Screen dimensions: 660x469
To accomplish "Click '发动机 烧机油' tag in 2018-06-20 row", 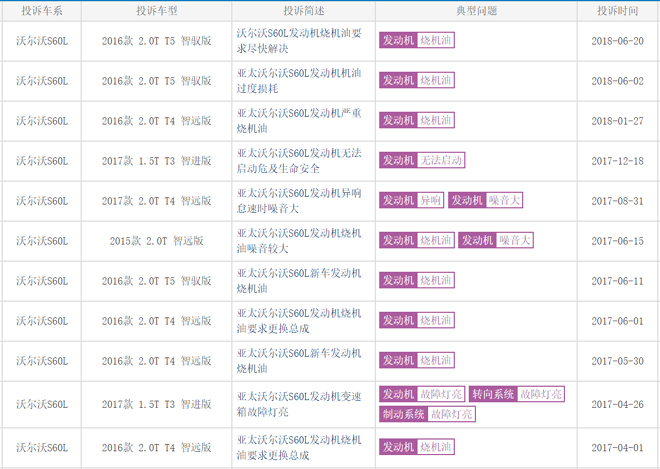I will [417, 40].
